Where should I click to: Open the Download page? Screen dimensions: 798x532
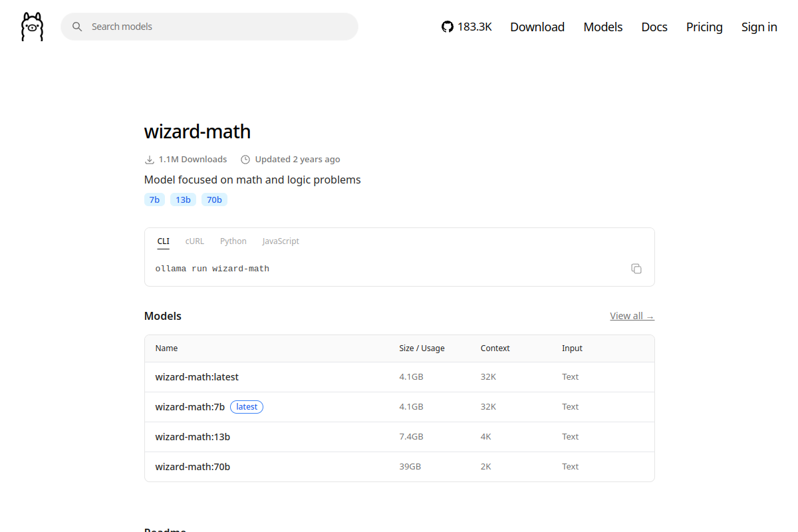[537, 27]
